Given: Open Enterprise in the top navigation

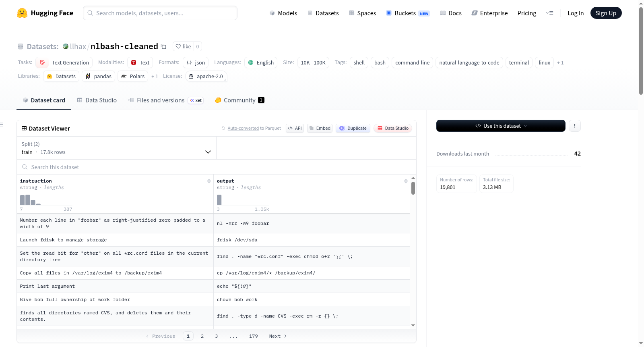Looking at the screenshot, I should 490,13.
